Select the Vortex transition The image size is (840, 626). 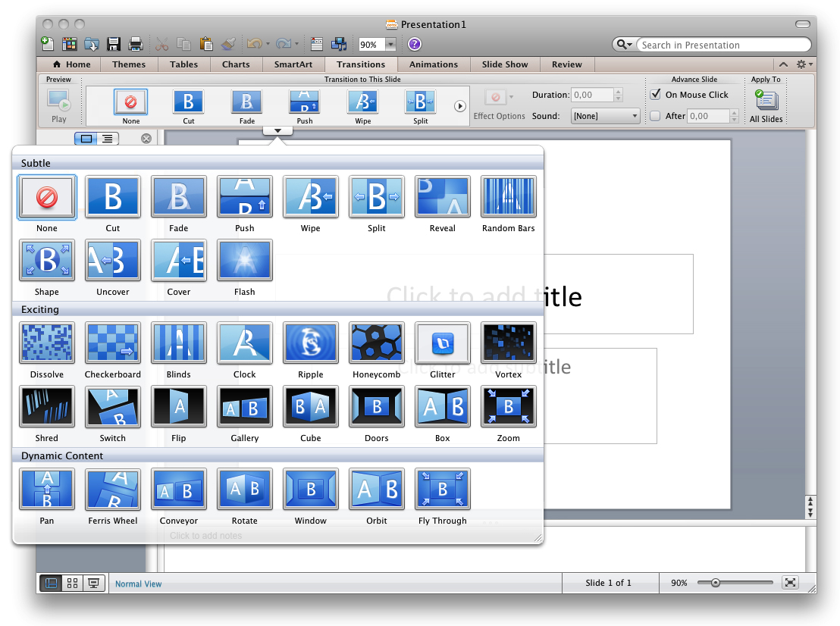coord(508,343)
